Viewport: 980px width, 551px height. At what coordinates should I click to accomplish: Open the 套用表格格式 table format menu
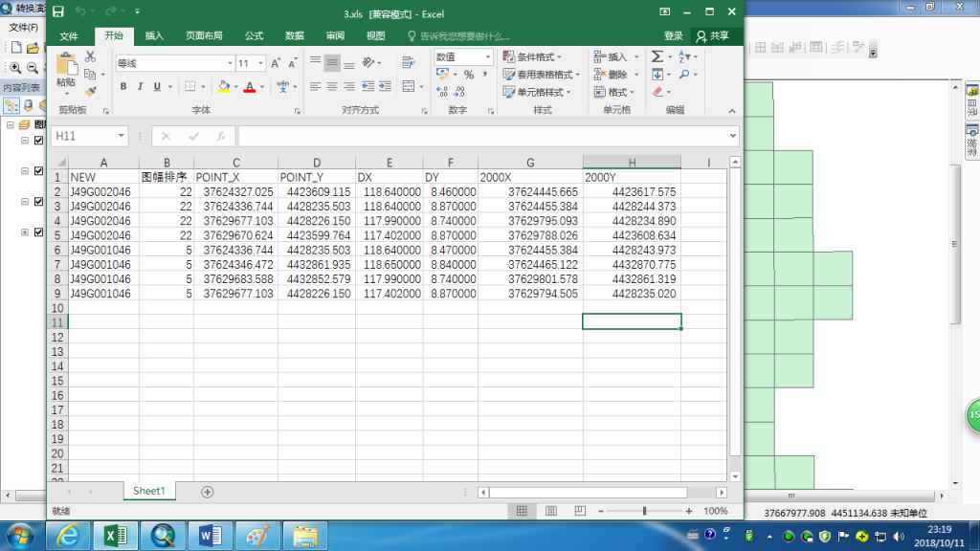(542, 75)
